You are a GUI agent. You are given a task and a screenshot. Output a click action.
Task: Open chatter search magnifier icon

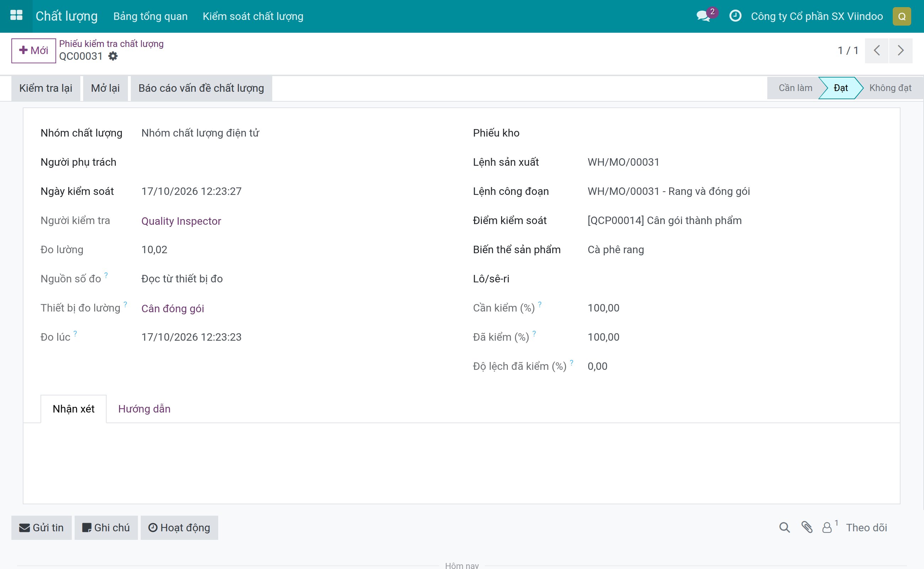tap(784, 527)
